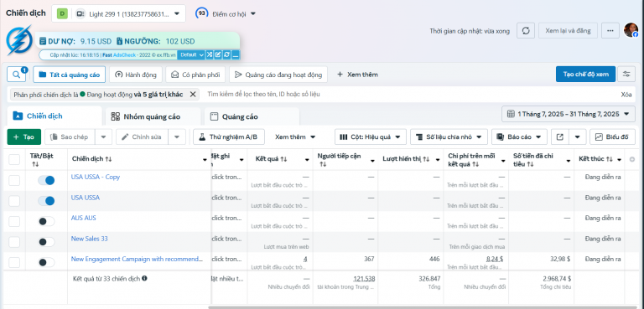
Task: Open the AUS AUS campaign link
Action: [x=83, y=218]
